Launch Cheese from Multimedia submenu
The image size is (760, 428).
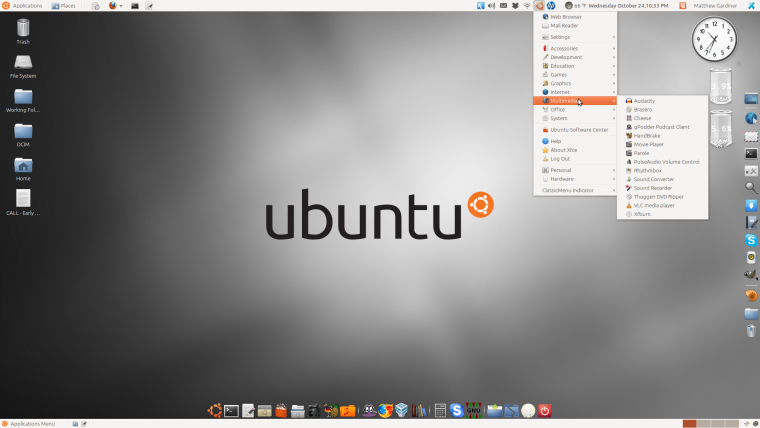[663, 118]
